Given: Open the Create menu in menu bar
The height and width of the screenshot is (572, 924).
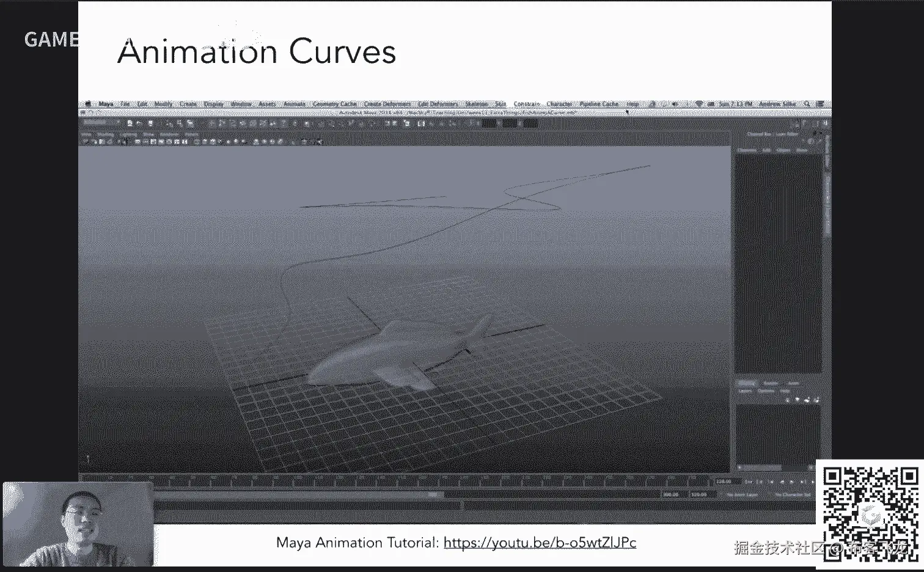Looking at the screenshot, I should click(x=188, y=104).
